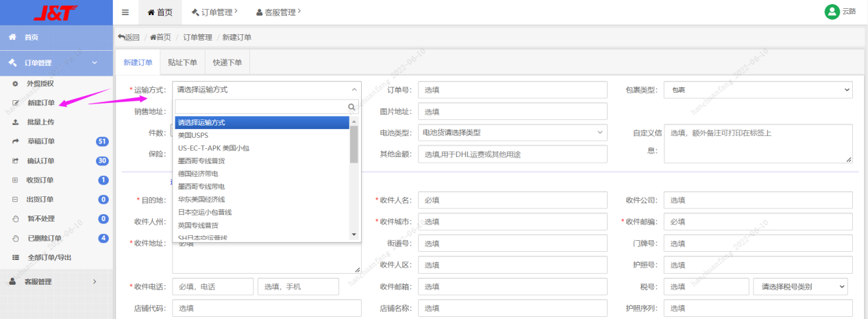This screenshot has width=868, height=319.
Task: Click the 返回 back link in the breadcrumb
Action: (x=129, y=38)
